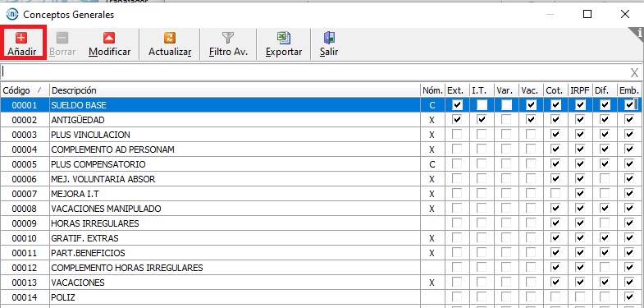The height and width of the screenshot is (308, 644).
Task: Click the Exportar Excel icon
Action: (283, 38)
